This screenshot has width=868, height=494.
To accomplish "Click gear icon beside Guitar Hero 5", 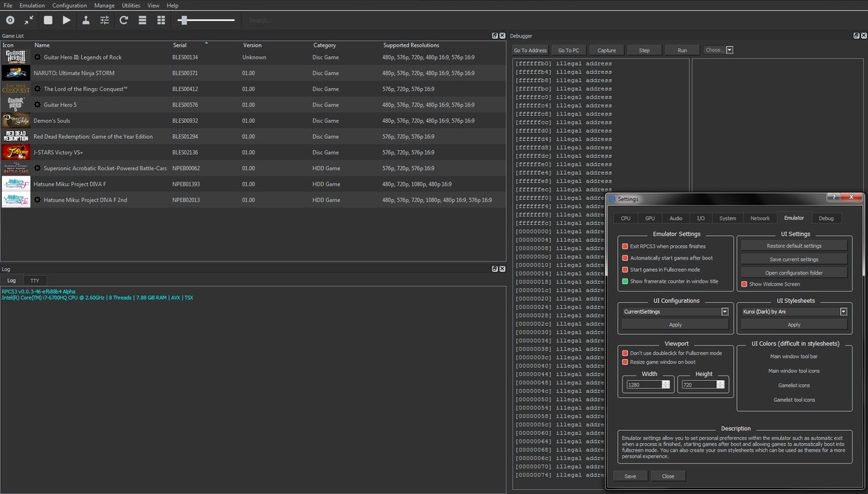I will click(37, 105).
